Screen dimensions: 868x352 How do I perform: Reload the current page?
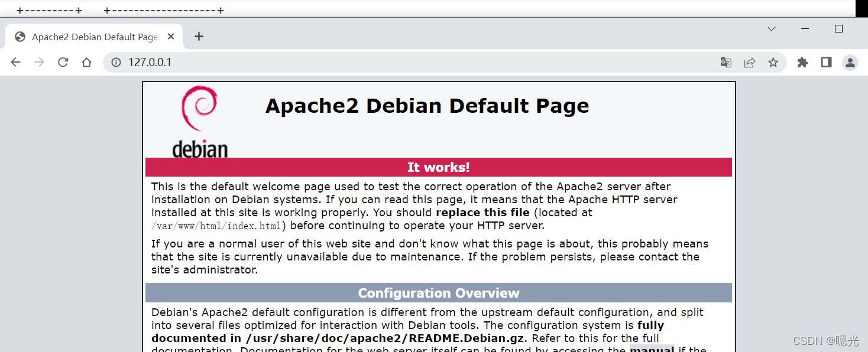[63, 62]
